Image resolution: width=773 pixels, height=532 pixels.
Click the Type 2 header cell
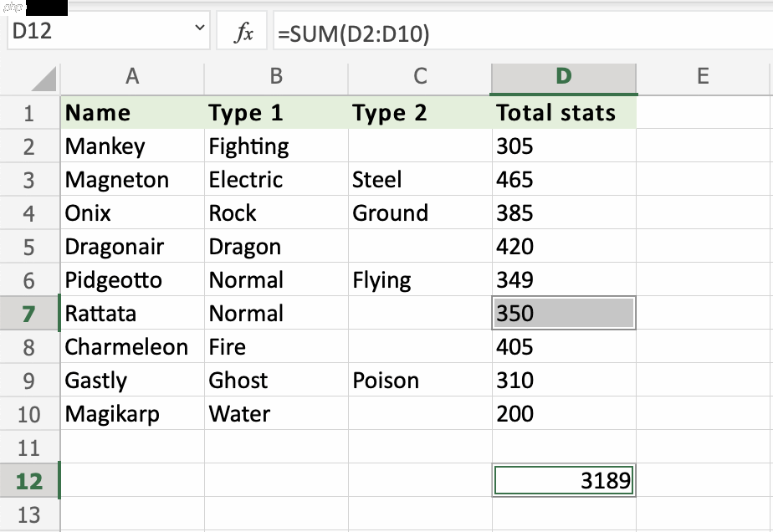point(420,113)
